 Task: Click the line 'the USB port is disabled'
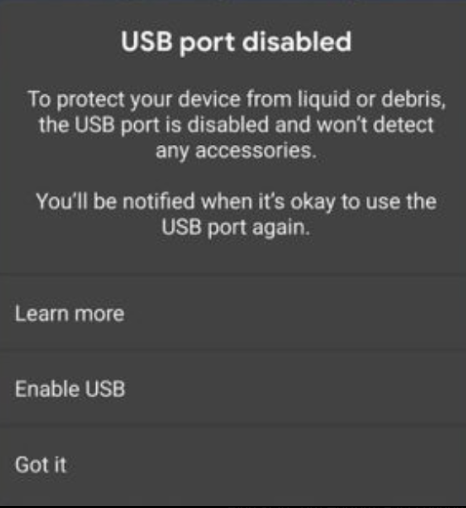pos(236,125)
